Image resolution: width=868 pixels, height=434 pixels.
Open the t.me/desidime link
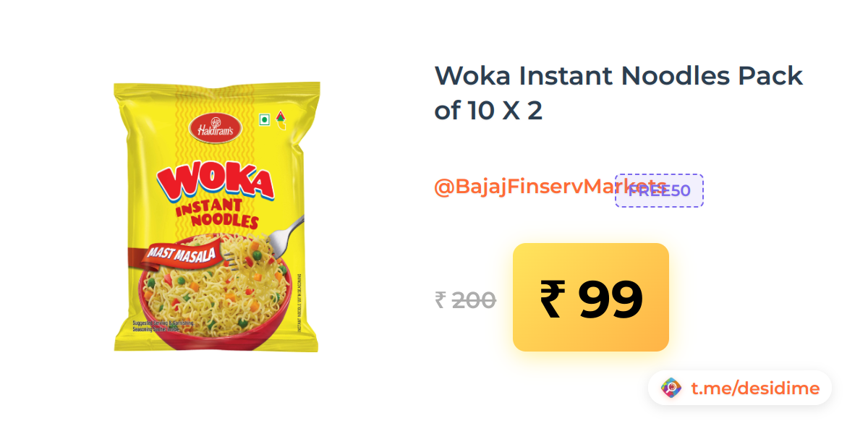pos(755,388)
